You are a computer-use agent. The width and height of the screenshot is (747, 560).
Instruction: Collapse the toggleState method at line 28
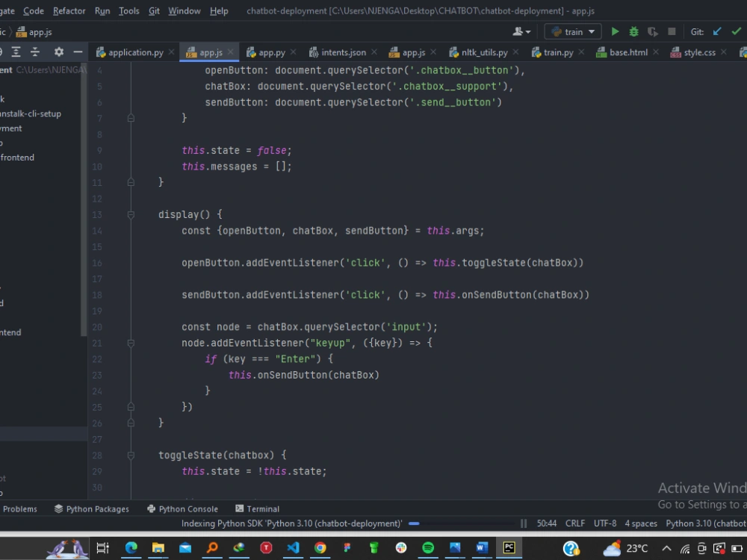[x=131, y=455]
